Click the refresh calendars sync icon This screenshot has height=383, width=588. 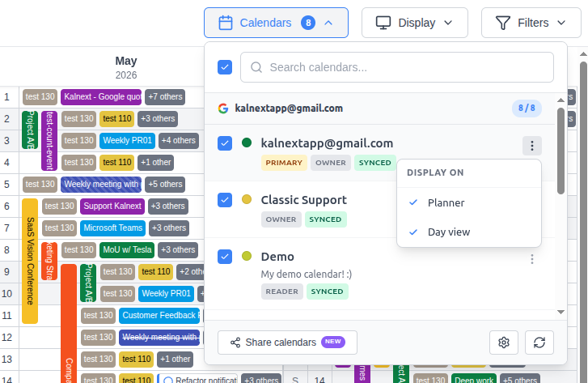539,343
